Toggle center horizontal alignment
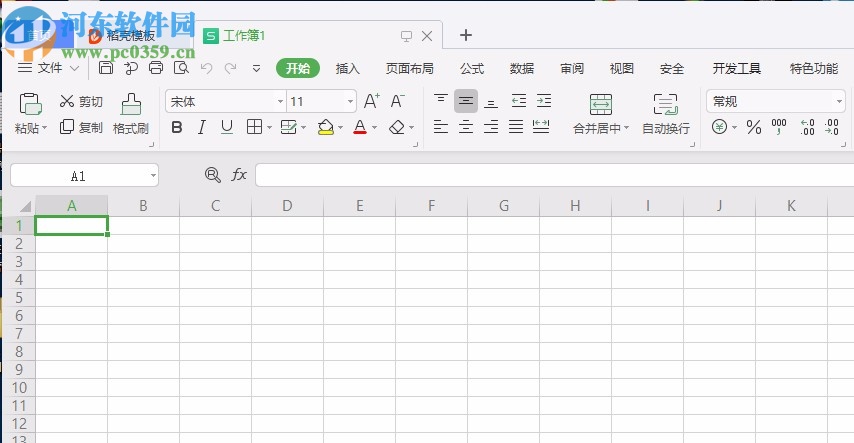854x443 pixels. pyautogui.click(x=466, y=126)
